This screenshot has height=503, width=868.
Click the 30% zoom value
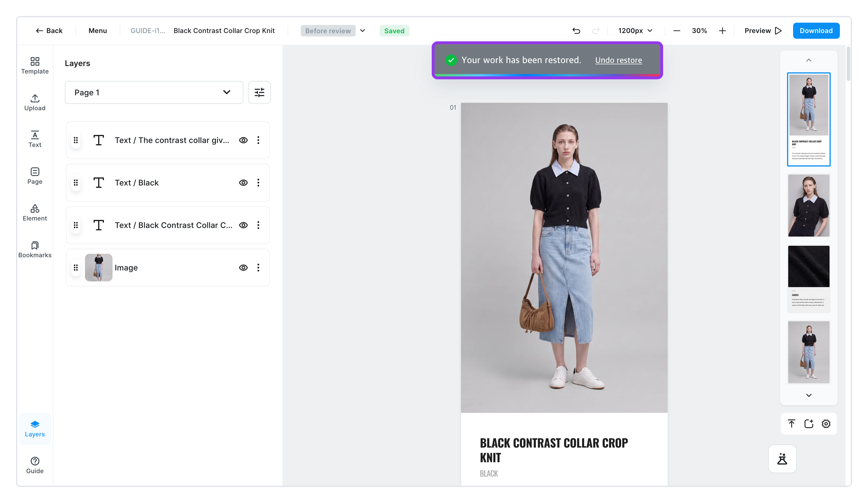coord(699,31)
